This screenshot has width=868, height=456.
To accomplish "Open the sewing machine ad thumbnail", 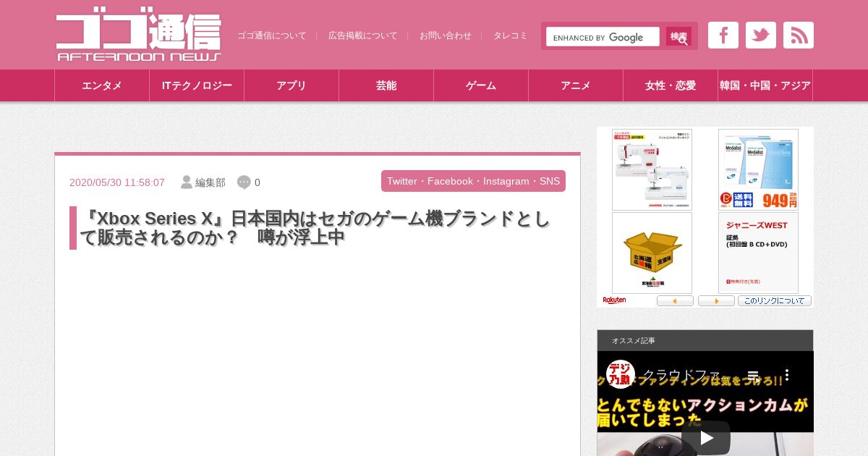I will (652, 169).
